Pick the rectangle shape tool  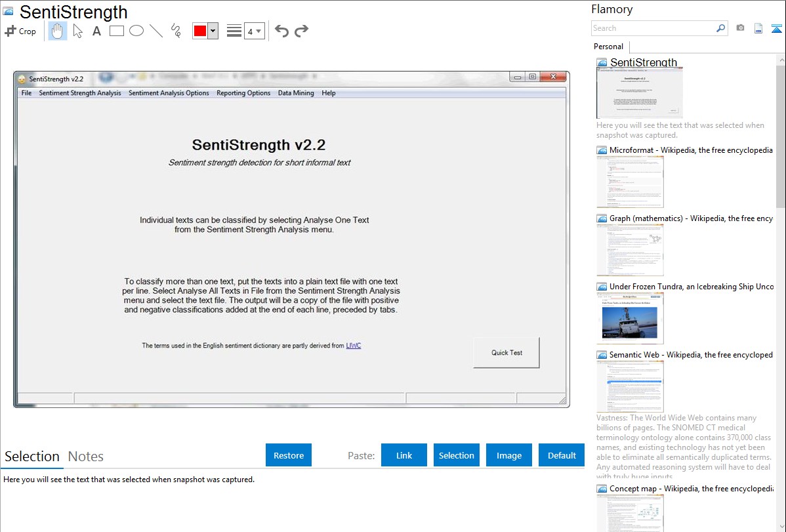117,31
